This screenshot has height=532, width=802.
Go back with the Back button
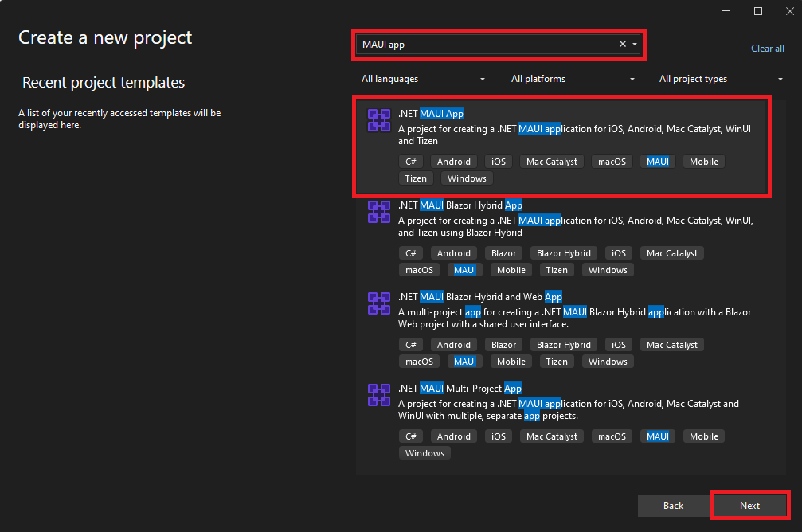[673, 506]
